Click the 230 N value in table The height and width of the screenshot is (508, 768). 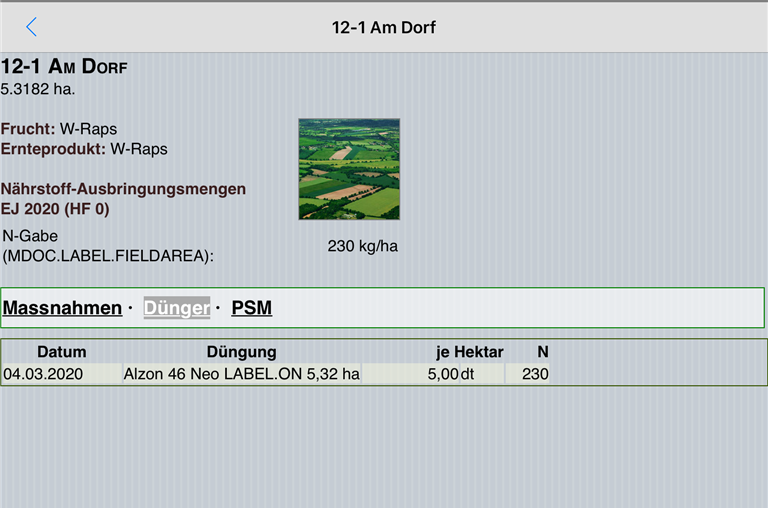click(x=535, y=374)
